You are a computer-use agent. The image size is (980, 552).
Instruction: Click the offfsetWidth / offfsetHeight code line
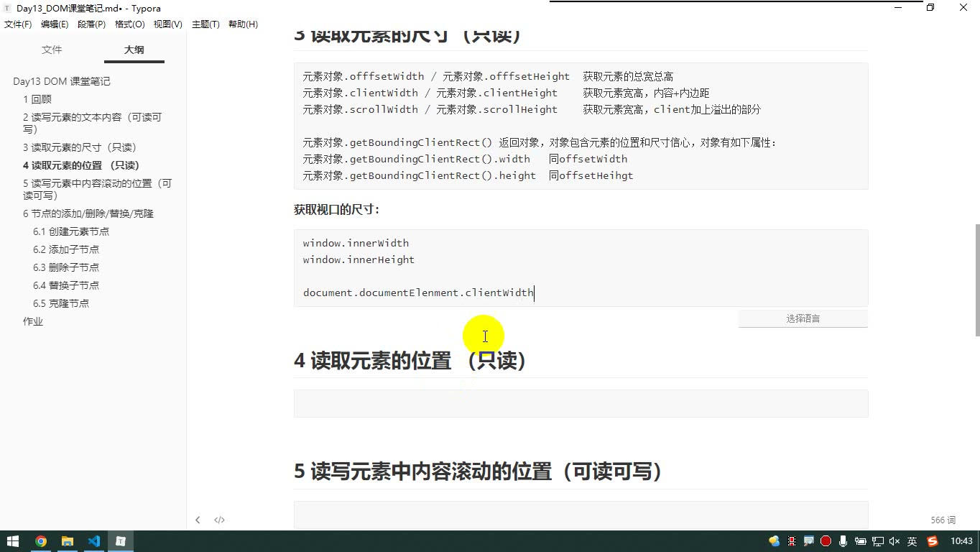[488, 76]
